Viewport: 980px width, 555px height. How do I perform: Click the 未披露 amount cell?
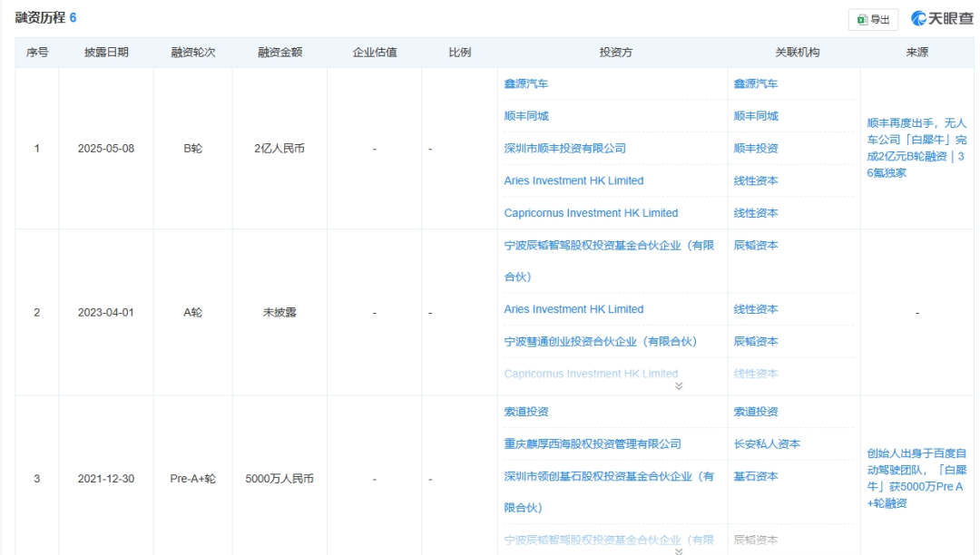pos(279,313)
